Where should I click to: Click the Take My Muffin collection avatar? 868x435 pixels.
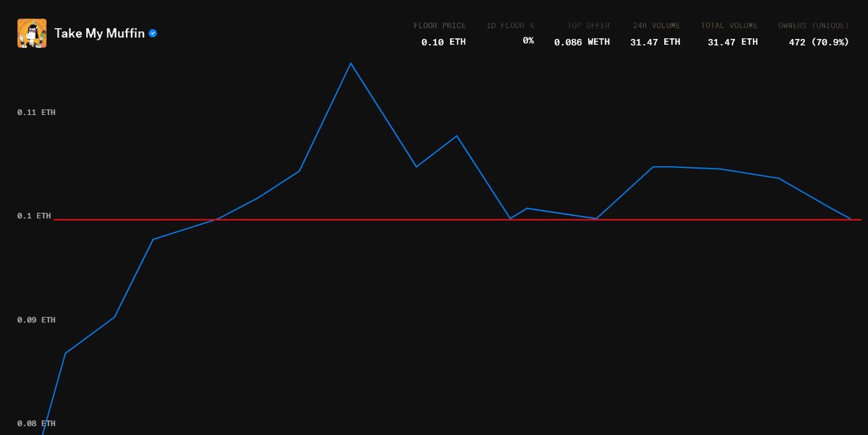[x=32, y=33]
